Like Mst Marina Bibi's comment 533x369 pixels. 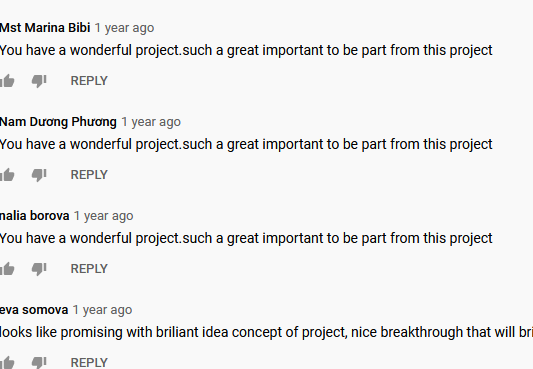pos(7,81)
